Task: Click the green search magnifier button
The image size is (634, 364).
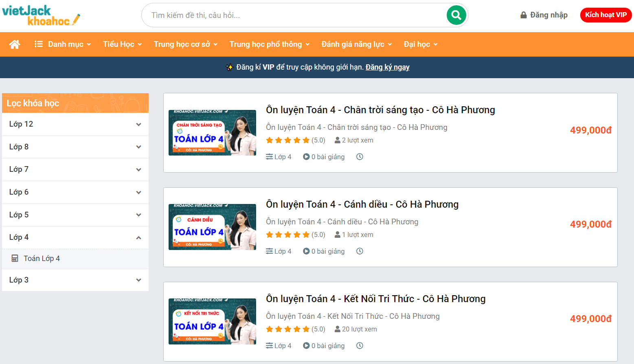Action: click(x=456, y=15)
